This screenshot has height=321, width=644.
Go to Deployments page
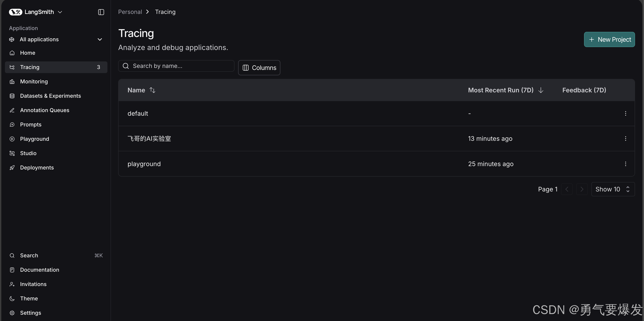click(x=37, y=167)
